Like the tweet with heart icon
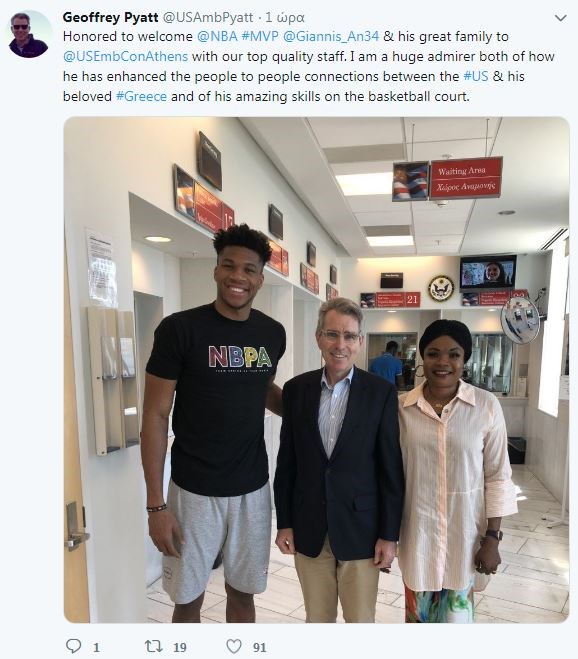Image resolution: width=578 pixels, height=659 pixels. point(234,646)
